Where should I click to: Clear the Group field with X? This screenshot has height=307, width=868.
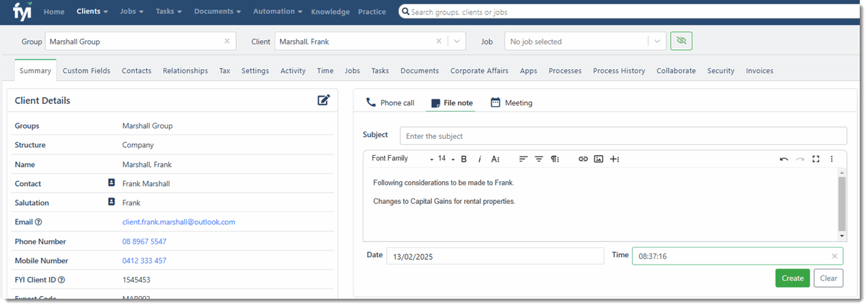coord(227,41)
